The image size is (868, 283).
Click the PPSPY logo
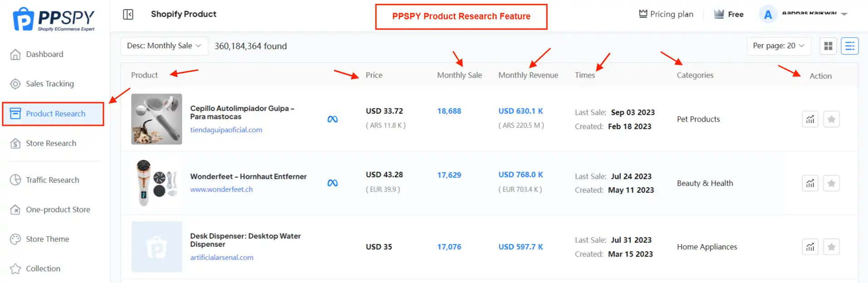(x=54, y=19)
